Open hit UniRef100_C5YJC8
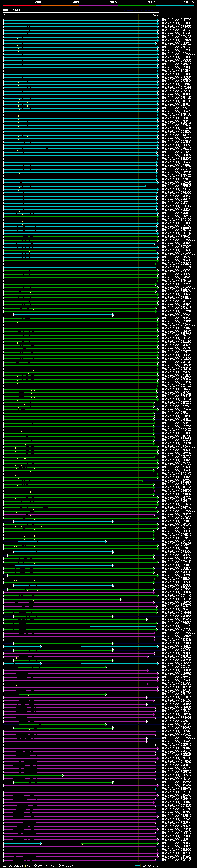This screenshot has height=868, width=197. (177, 37)
